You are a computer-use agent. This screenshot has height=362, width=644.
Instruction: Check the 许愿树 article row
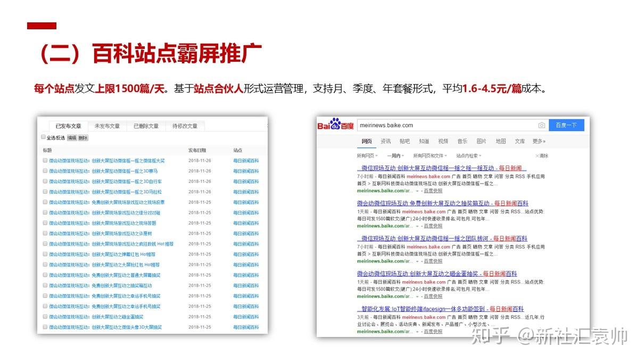[x=45, y=233]
